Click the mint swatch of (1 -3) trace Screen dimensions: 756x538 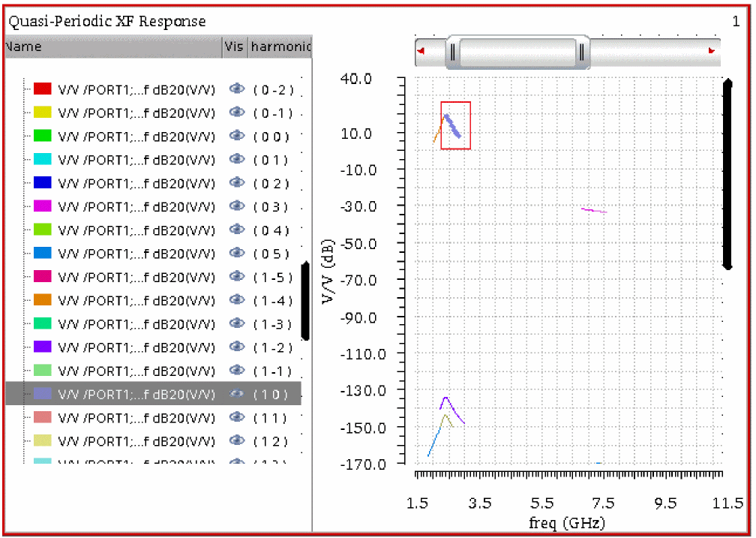tap(43, 323)
